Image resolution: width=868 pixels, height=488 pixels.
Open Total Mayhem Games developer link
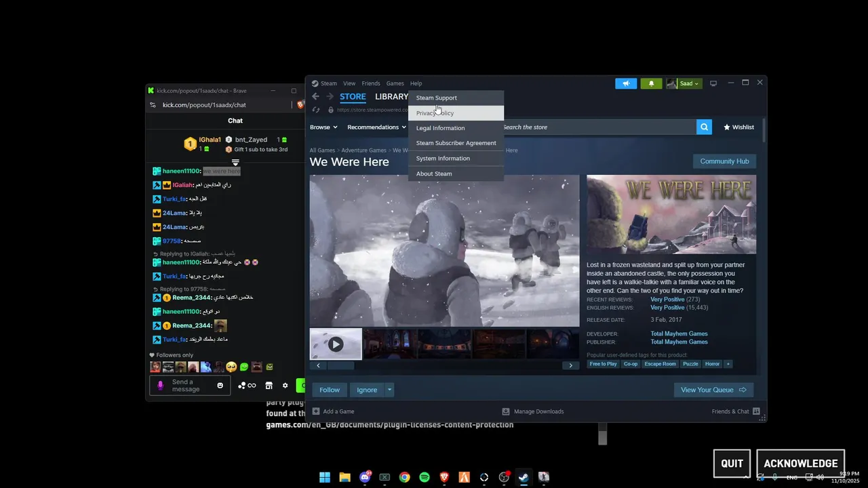[x=679, y=333]
